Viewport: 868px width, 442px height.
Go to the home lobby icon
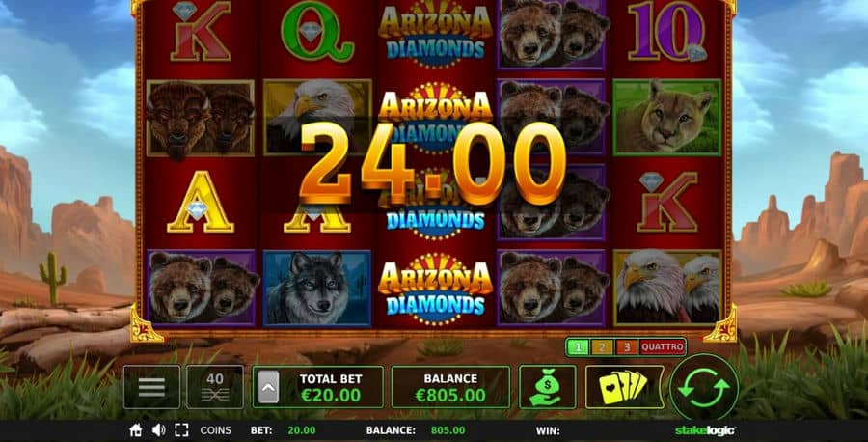[136, 430]
